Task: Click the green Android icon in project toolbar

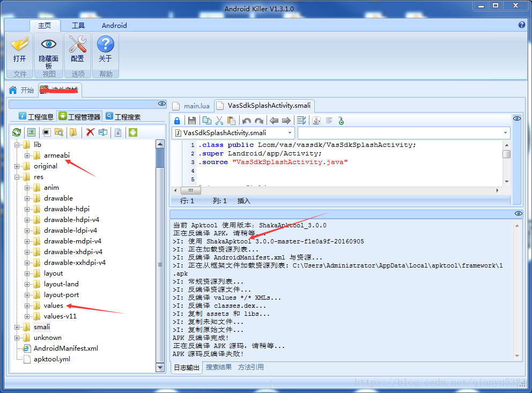Action: click(x=133, y=132)
